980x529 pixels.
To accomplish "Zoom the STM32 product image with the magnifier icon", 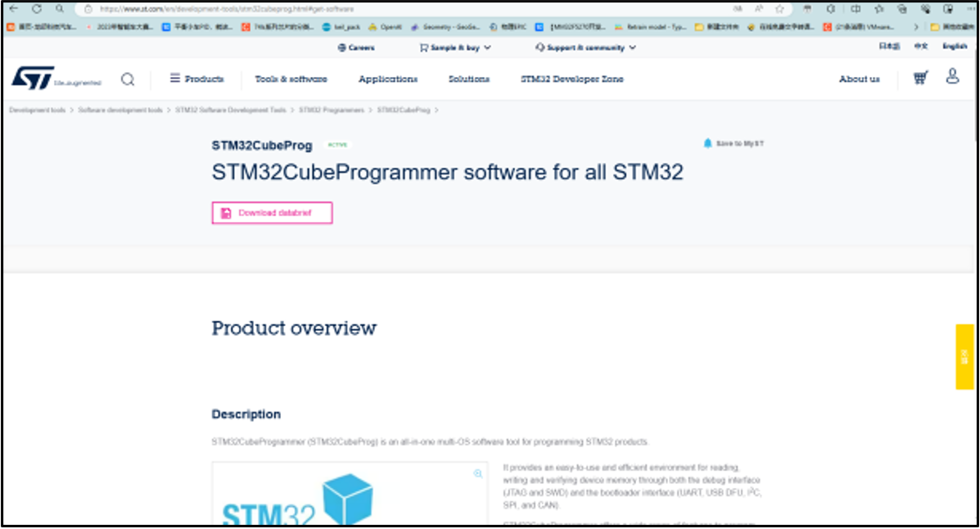I will [478, 474].
